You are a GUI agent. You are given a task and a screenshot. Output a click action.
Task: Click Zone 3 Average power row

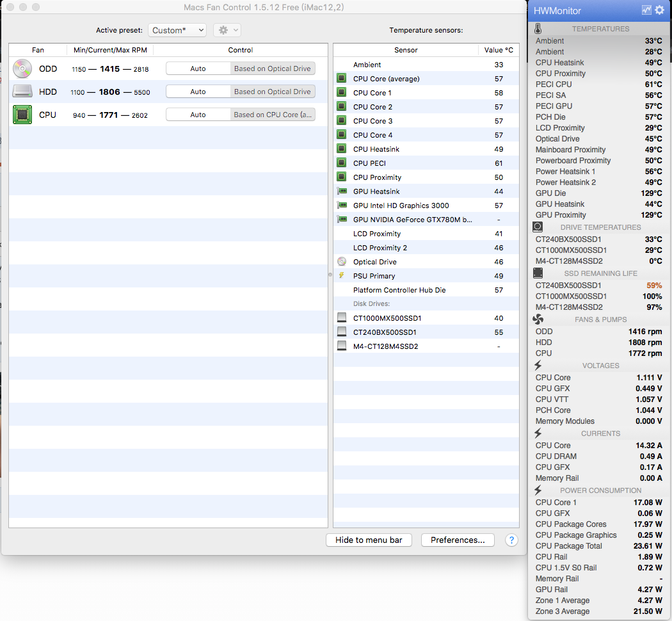click(598, 611)
